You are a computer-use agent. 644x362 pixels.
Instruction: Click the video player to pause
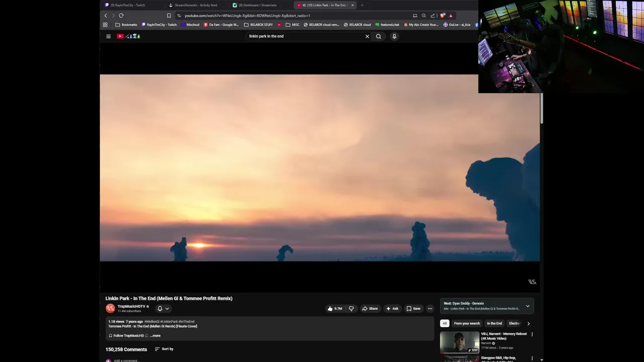[x=320, y=168]
